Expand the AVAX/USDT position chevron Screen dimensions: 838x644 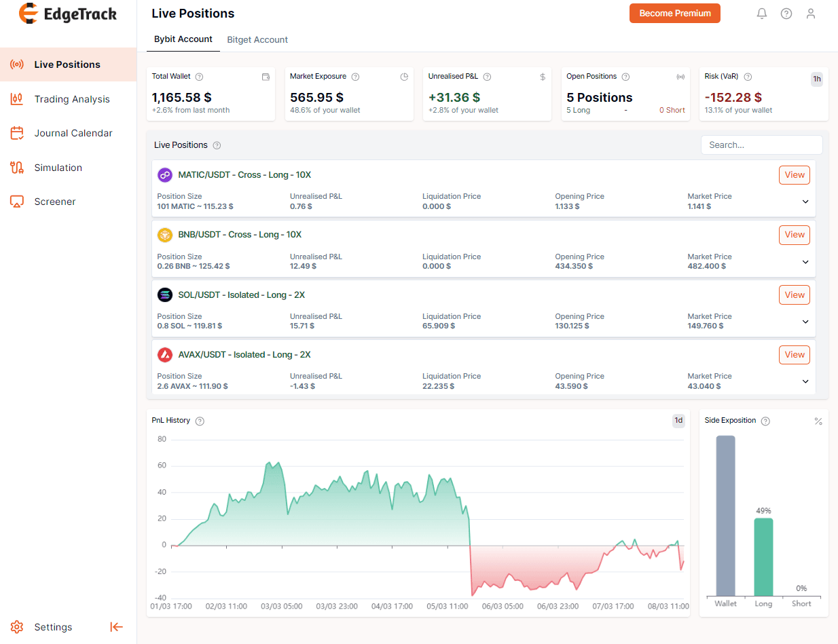coord(805,381)
